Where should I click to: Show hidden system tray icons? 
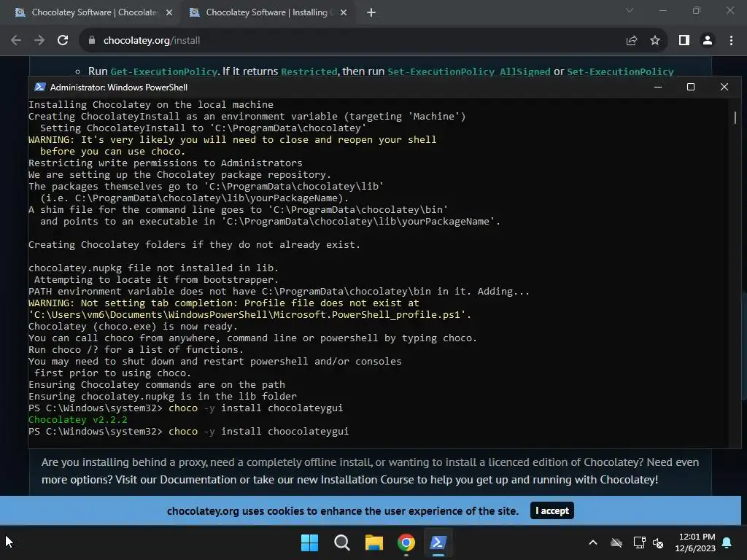point(592,542)
